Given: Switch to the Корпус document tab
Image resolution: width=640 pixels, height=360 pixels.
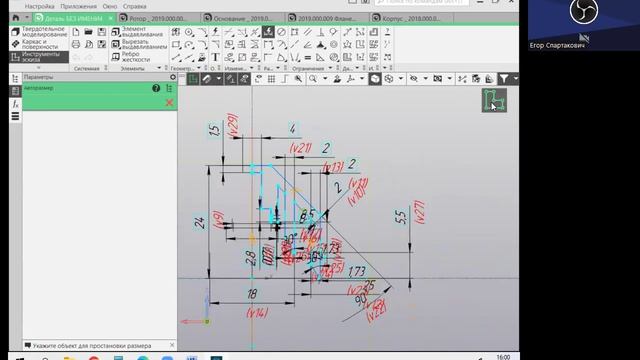Looking at the screenshot, I should (411, 18).
